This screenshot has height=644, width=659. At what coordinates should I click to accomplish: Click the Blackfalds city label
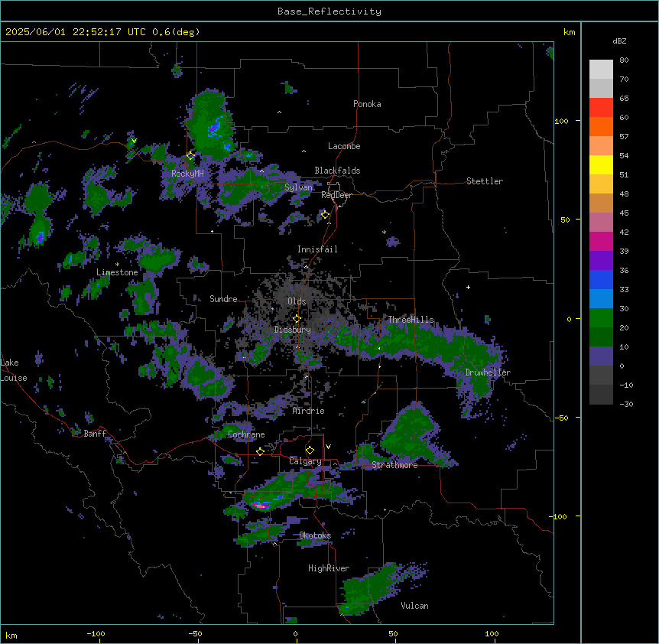337,171
